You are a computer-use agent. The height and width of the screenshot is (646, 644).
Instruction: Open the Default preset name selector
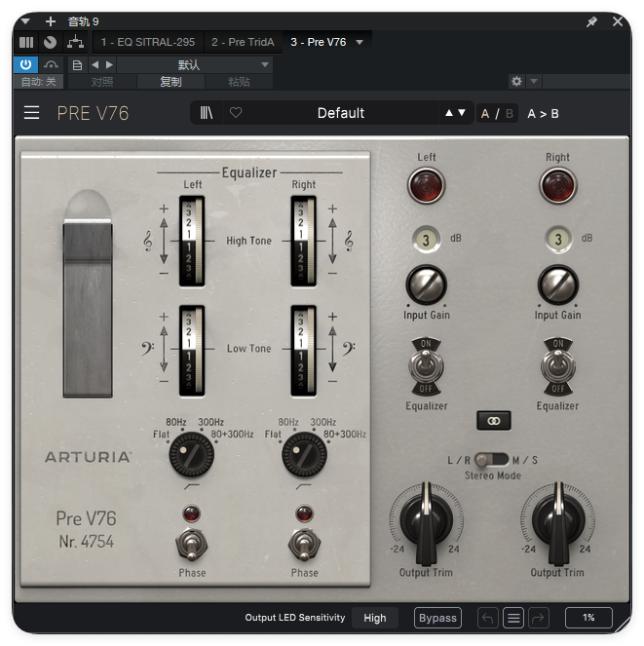pos(341,113)
